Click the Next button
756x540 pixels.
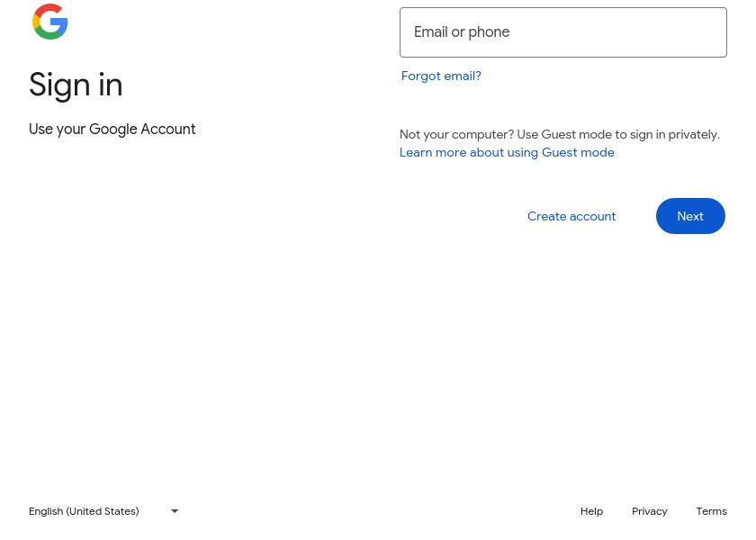click(x=690, y=216)
